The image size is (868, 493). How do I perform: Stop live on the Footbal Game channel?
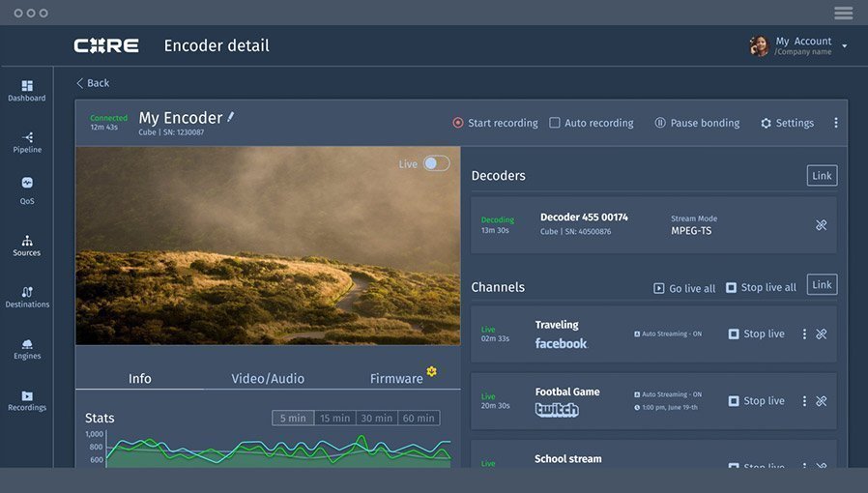756,400
